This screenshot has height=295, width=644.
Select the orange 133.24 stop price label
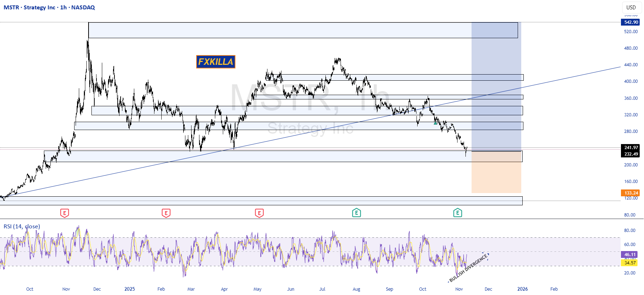[630, 193]
